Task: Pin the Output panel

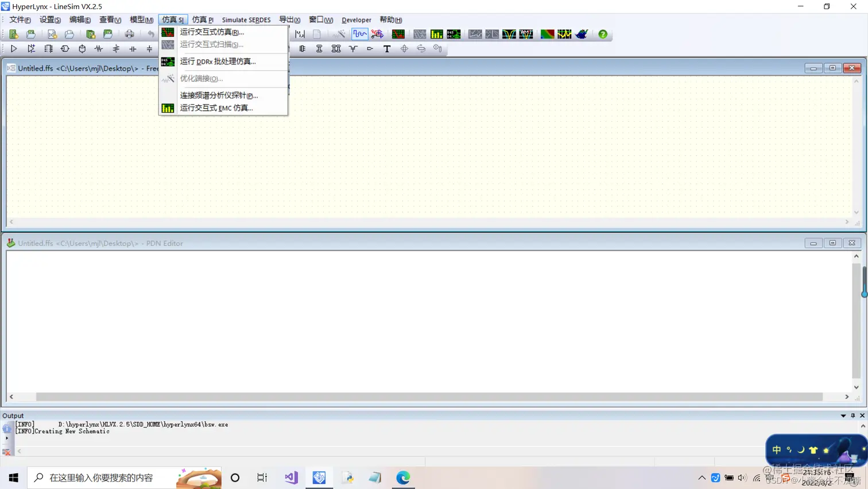Action: [853, 415]
